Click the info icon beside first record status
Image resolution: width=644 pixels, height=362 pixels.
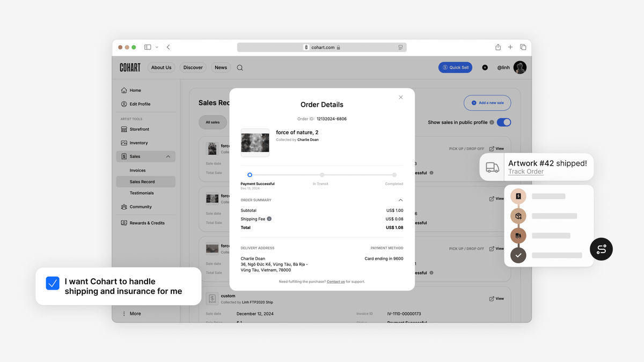431,173
